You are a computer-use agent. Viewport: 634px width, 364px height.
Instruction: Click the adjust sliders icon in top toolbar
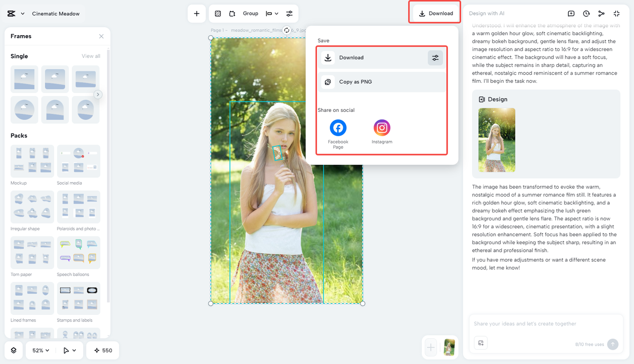coord(289,14)
